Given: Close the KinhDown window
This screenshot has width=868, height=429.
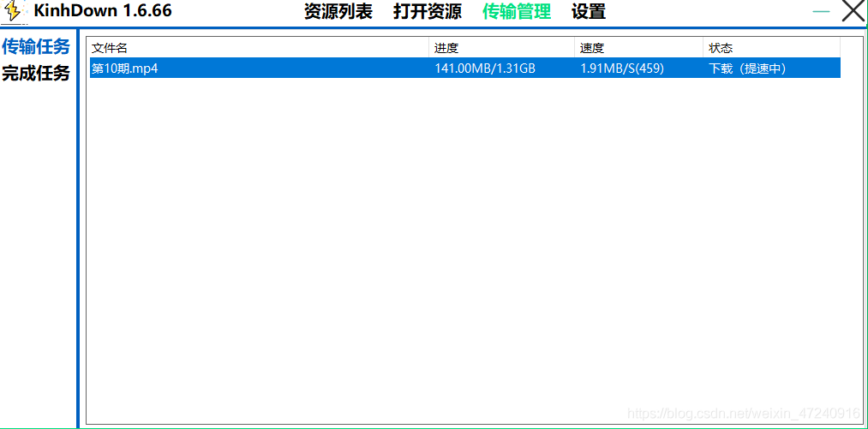Looking at the screenshot, I should pos(853,11).
